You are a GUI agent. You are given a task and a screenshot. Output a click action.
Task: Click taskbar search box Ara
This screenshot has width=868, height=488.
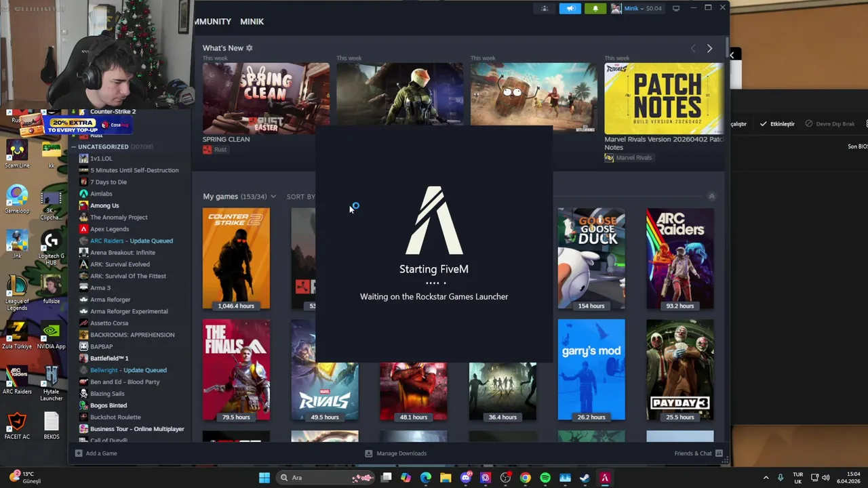click(326, 478)
